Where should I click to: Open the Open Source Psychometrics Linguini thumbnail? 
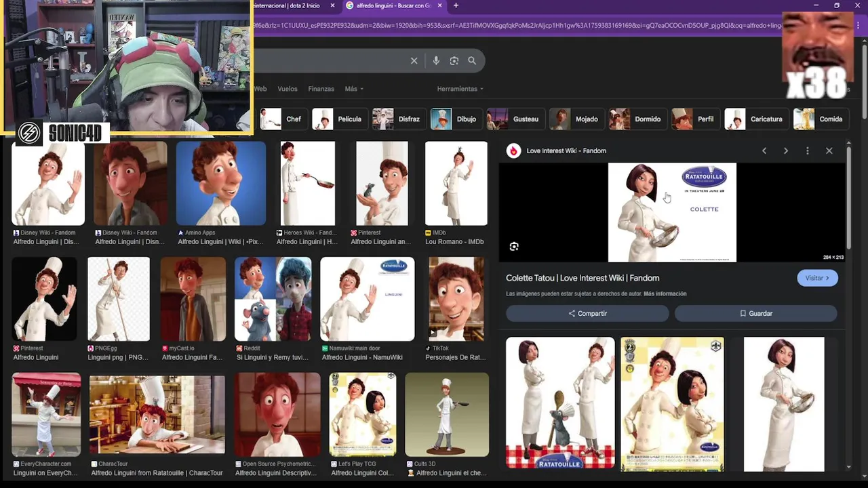(x=277, y=415)
